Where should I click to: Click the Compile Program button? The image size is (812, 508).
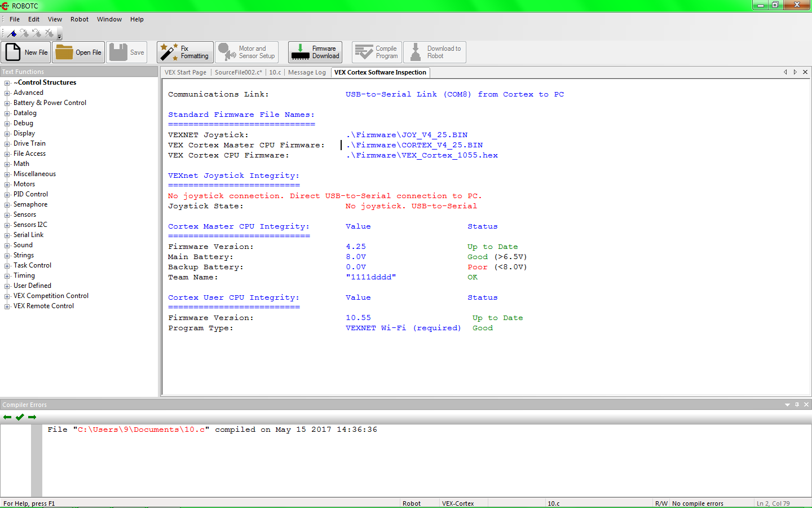coord(377,52)
